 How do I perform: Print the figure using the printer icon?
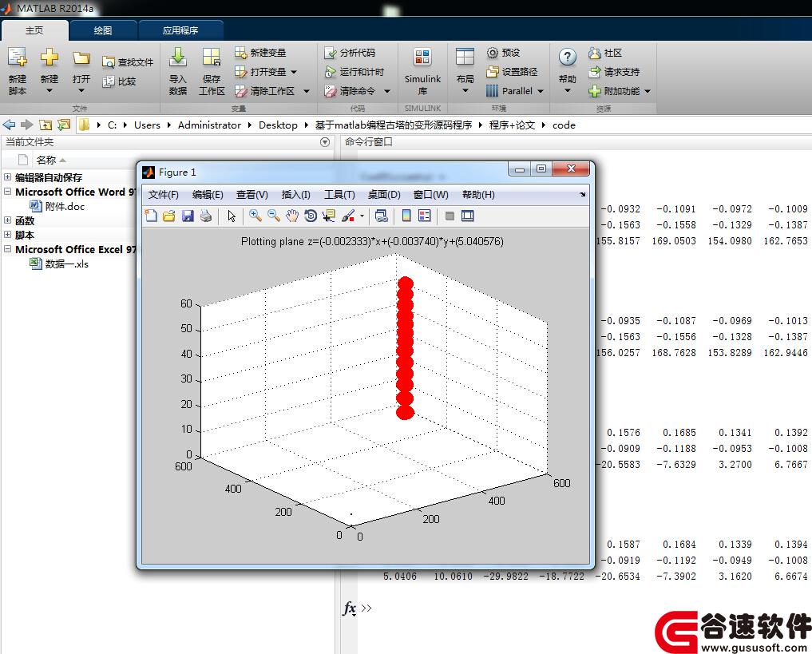click(x=206, y=216)
